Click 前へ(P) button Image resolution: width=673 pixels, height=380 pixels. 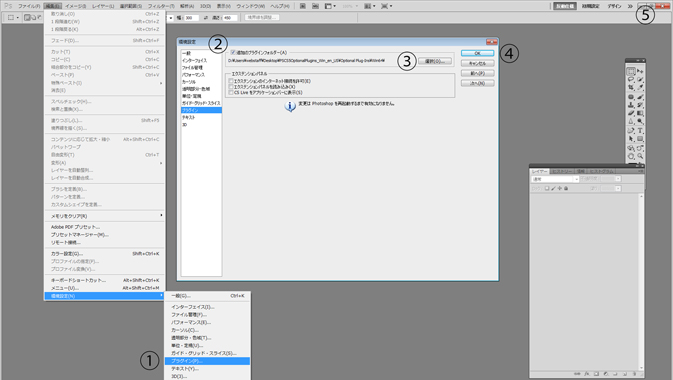477,73
